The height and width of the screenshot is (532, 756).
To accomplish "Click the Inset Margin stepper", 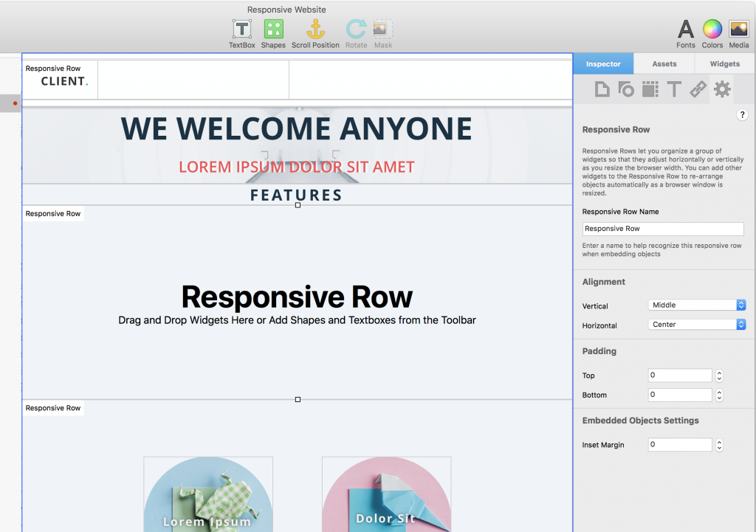I will (719, 445).
